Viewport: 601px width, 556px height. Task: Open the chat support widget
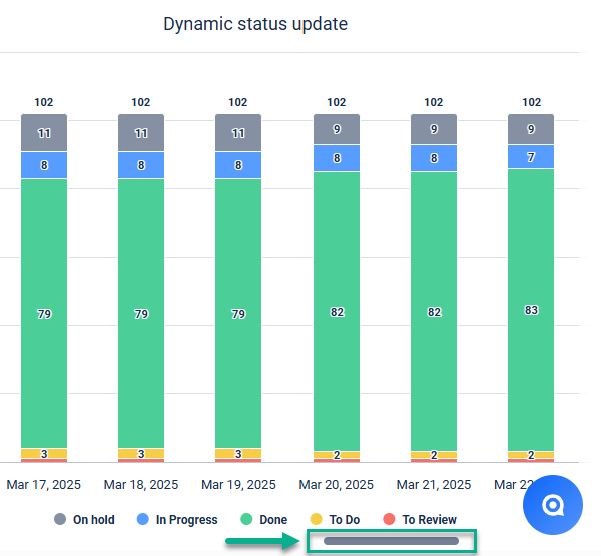(553, 505)
